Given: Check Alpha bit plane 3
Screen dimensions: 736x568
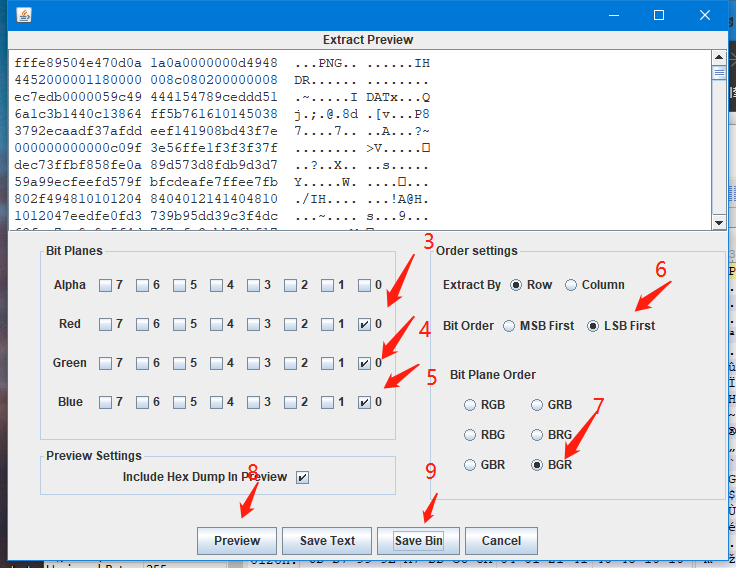Looking at the screenshot, I should [x=253, y=285].
